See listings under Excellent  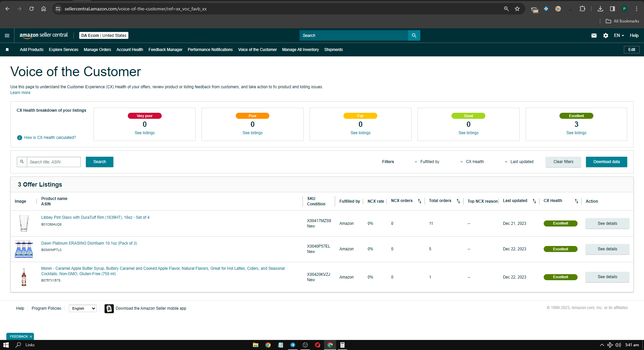[x=576, y=133]
